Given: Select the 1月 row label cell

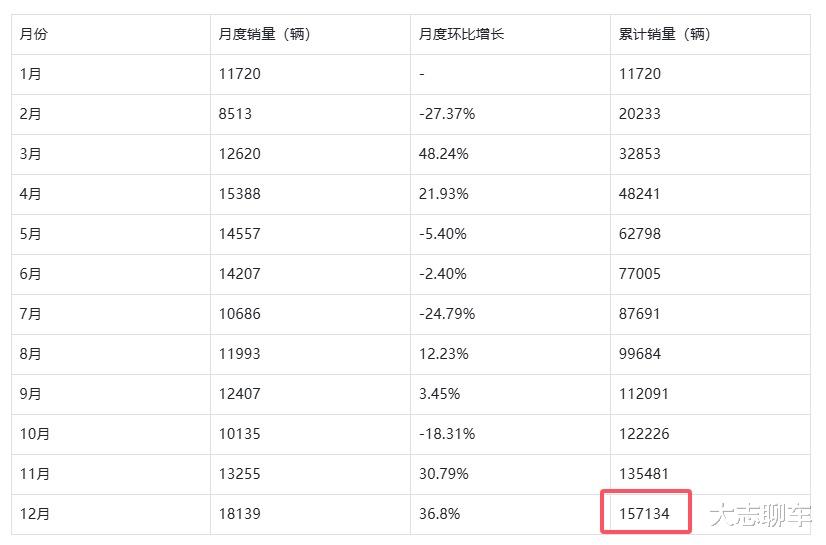Looking at the screenshot, I should tap(31, 74).
